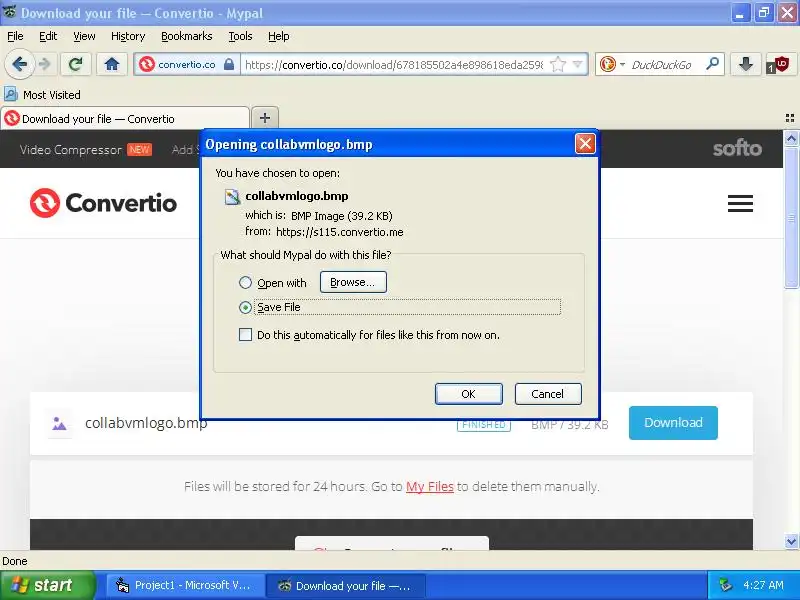Open the Help menu
800x600 pixels.
279,36
